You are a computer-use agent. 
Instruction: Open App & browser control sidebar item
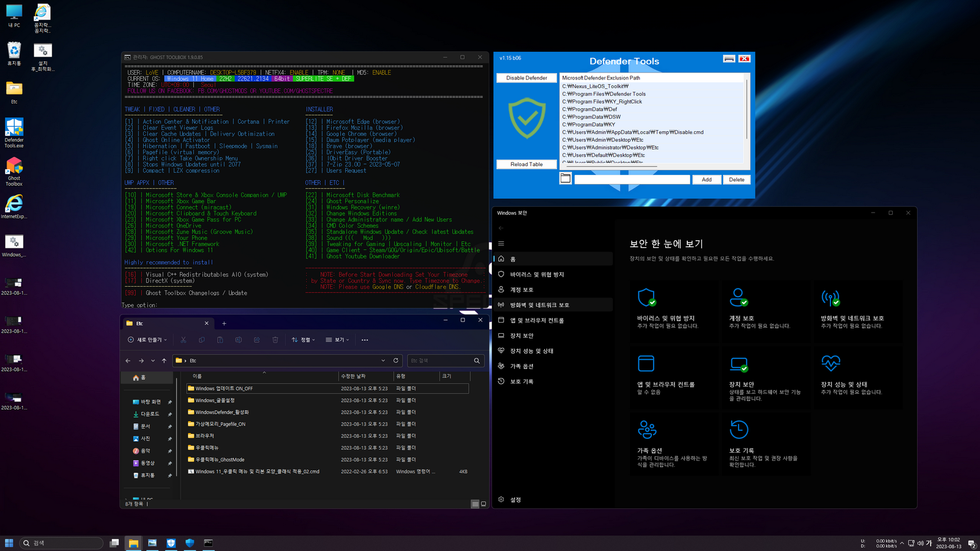[x=554, y=320]
